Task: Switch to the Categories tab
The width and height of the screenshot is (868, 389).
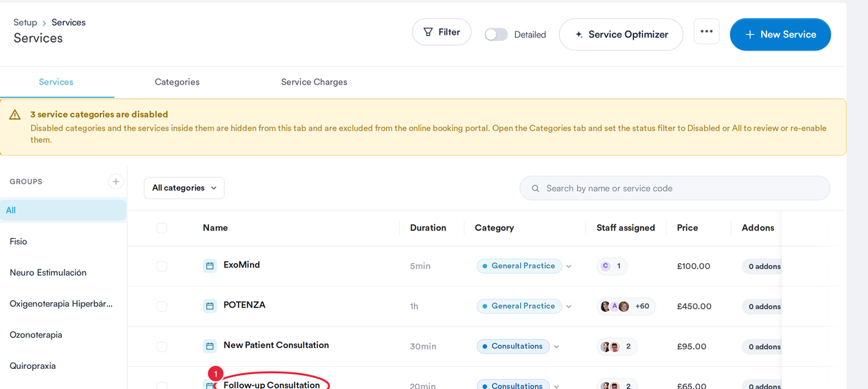Action: [177, 82]
